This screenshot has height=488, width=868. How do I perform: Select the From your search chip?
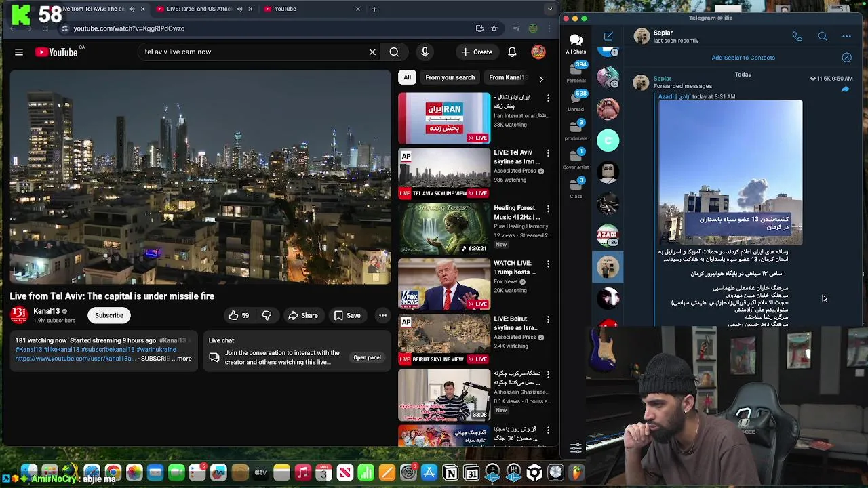coord(450,77)
